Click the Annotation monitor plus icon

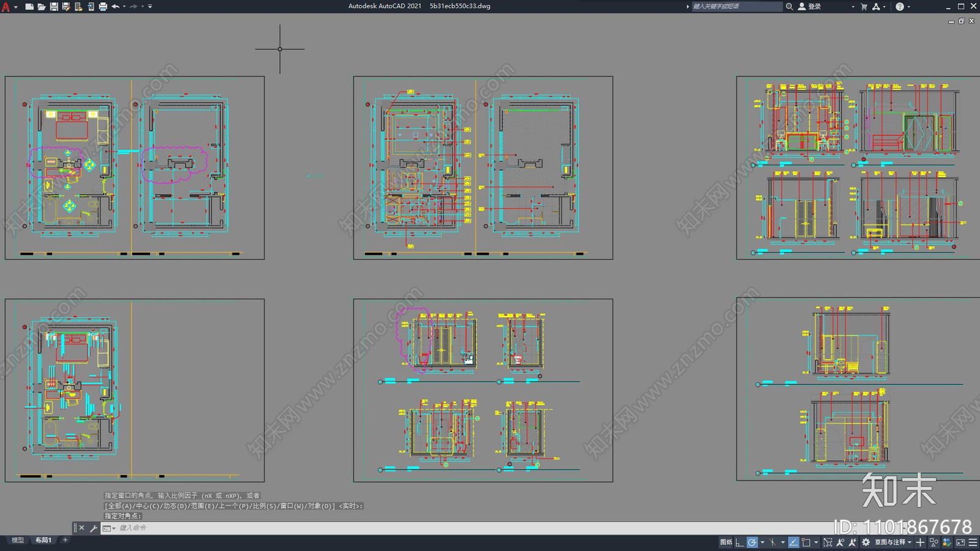(x=920, y=542)
